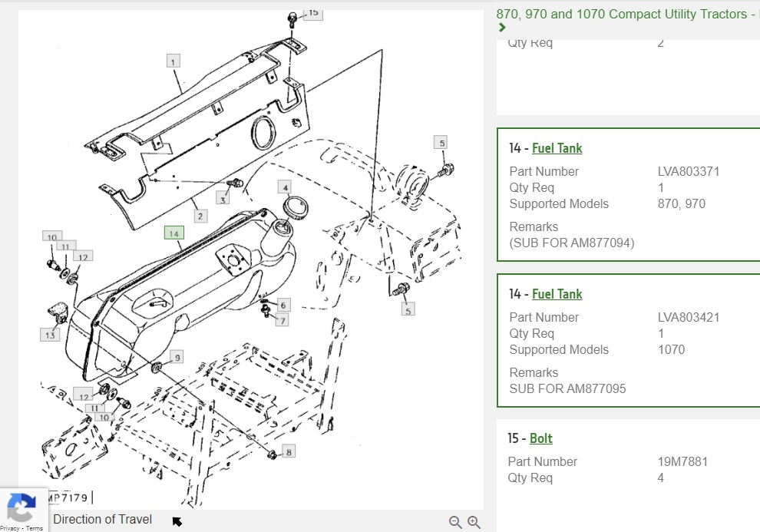Open Fuel Tank link for LVA803371
760x532 pixels.
[x=557, y=148]
